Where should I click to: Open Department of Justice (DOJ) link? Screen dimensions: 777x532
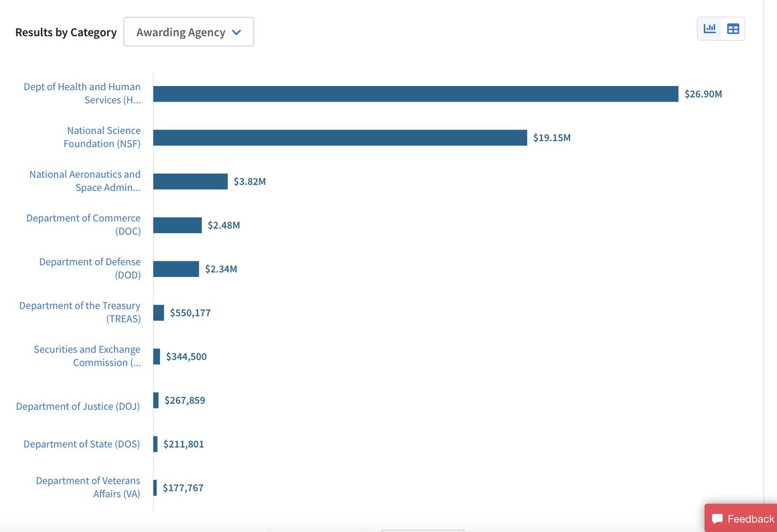(x=78, y=406)
